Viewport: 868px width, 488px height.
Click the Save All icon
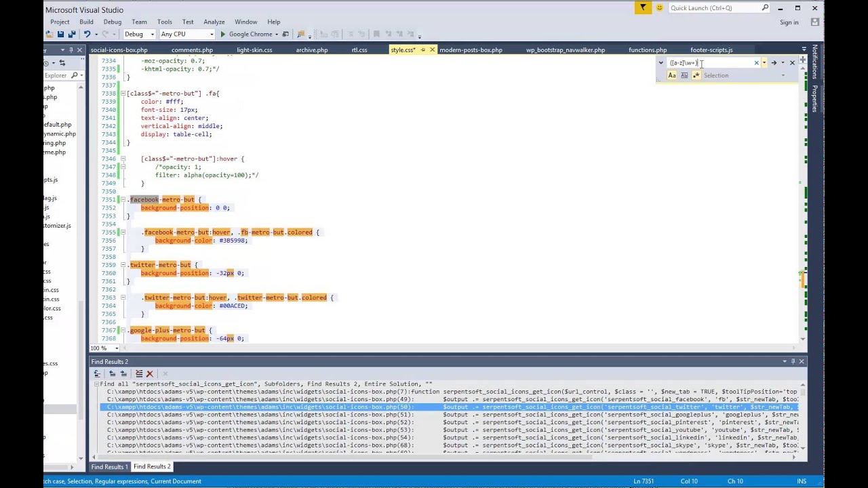[x=72, y=34]
